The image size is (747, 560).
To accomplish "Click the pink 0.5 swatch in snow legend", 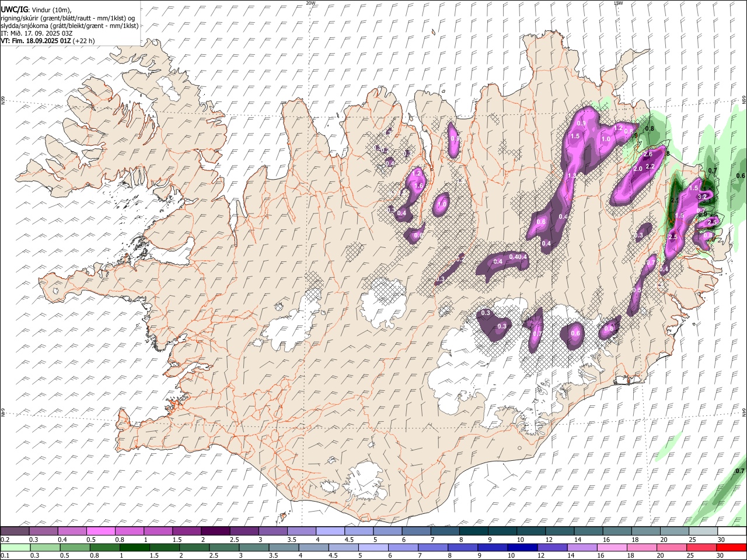I will pyautogui.click(x=101, y=531).
